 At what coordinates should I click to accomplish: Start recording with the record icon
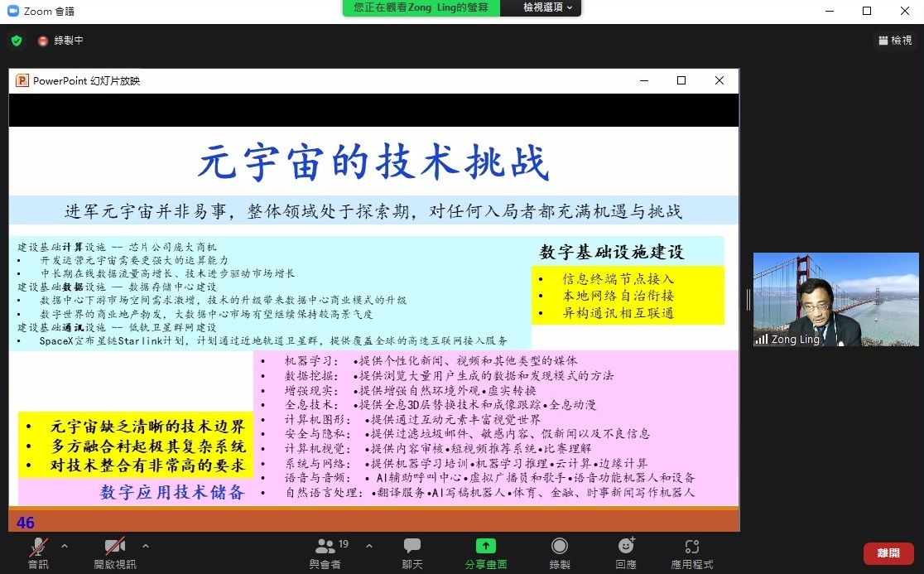(x=560, y=547)
